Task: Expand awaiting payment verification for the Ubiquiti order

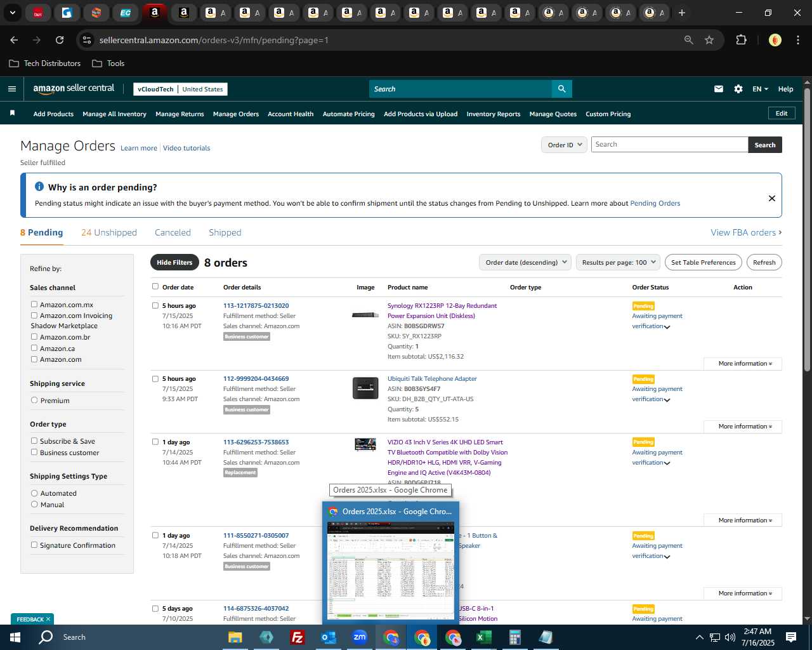Action: [667, 400]
